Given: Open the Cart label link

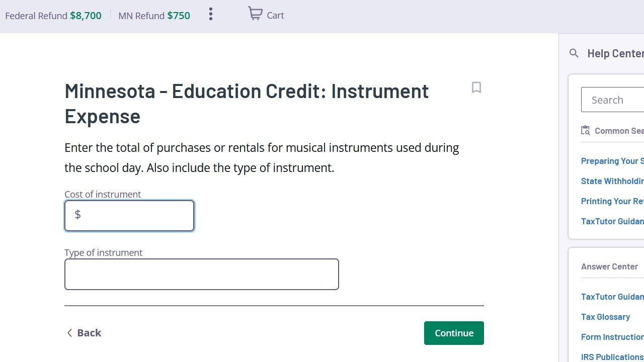Looking at the screenshot, I should tap(275, 16).
